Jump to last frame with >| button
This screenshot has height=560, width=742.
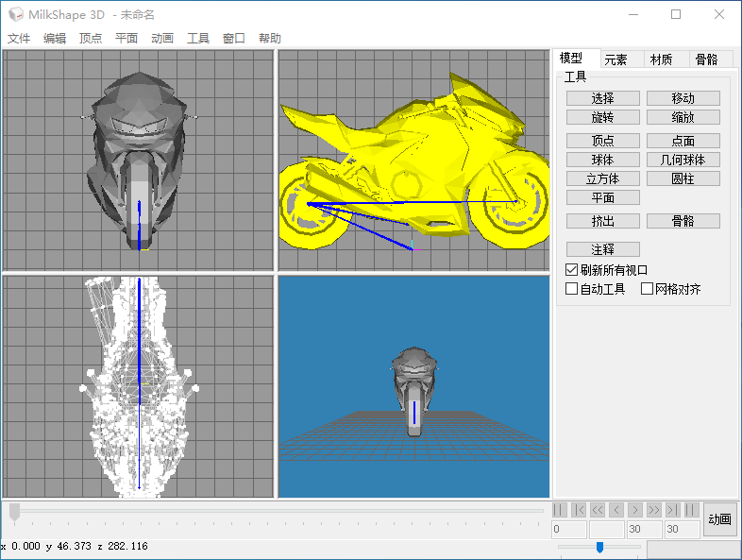[672, 510]
